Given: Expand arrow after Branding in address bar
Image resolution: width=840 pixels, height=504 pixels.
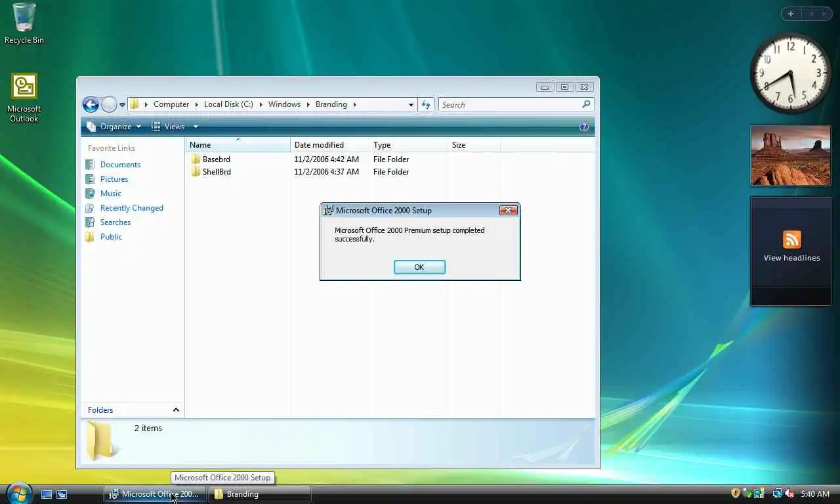Looking at the screenshot, I should tap(355, 104).
